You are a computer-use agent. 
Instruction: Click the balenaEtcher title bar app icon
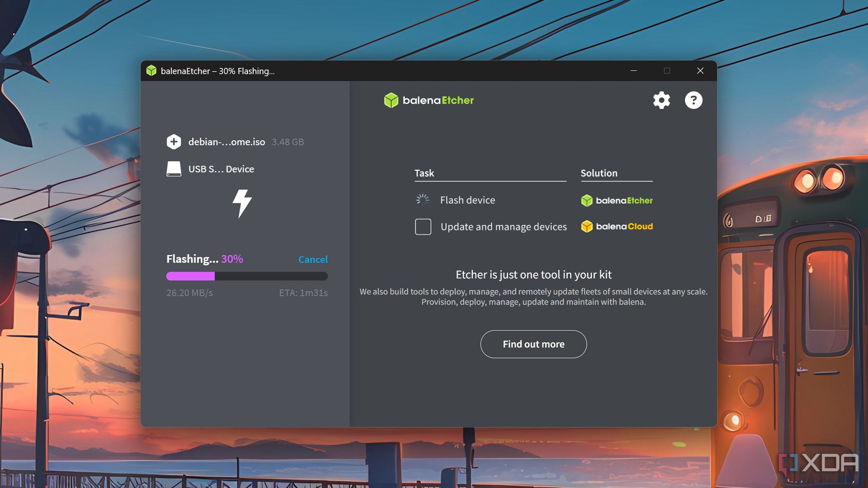coord(151,70)
